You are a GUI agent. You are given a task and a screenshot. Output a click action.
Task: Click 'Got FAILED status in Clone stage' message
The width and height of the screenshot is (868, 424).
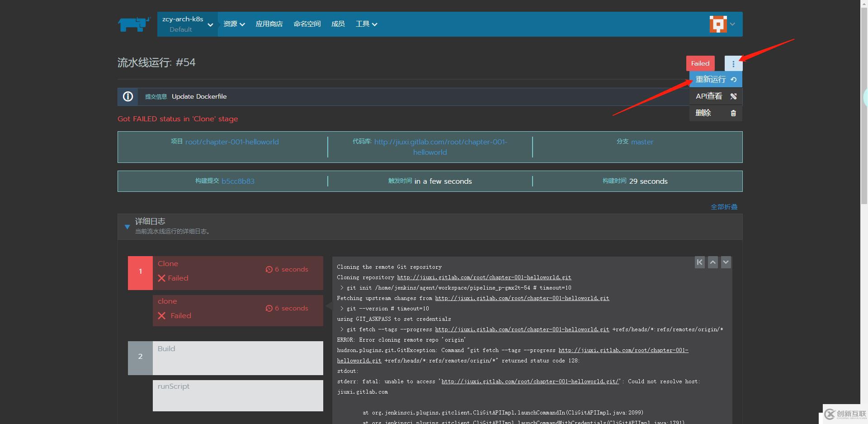tap(178, 119)
